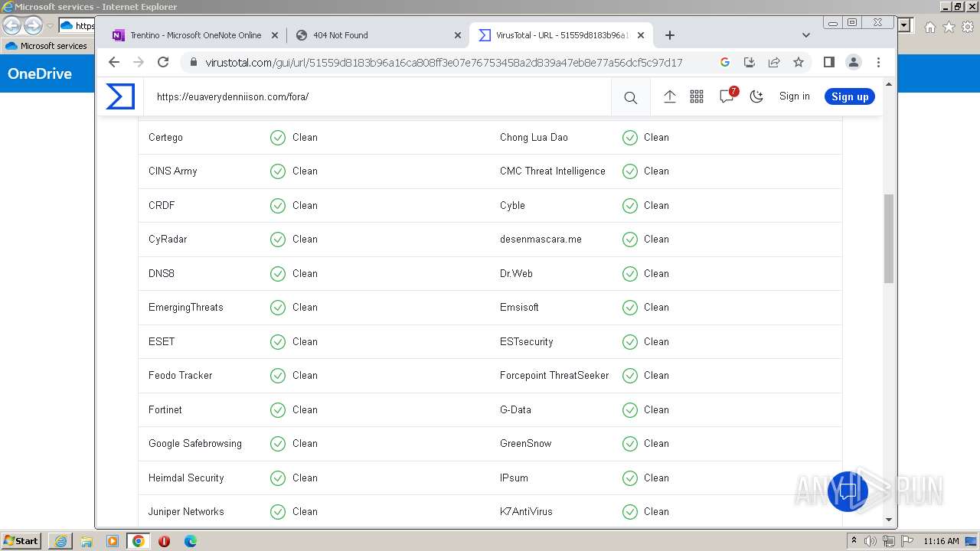
Task: Close the VirusTotal tab
Action: (x=641, y=35)
